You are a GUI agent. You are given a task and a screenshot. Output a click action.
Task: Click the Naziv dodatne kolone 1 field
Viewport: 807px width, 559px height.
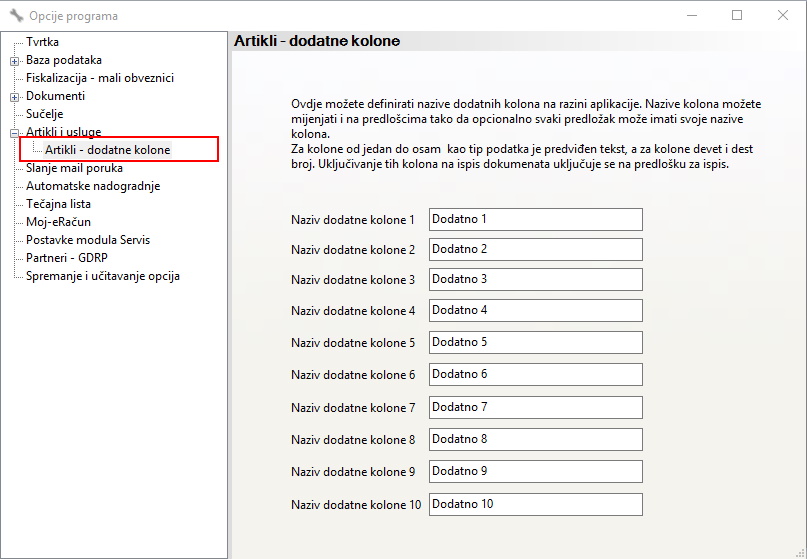[535, 219]
